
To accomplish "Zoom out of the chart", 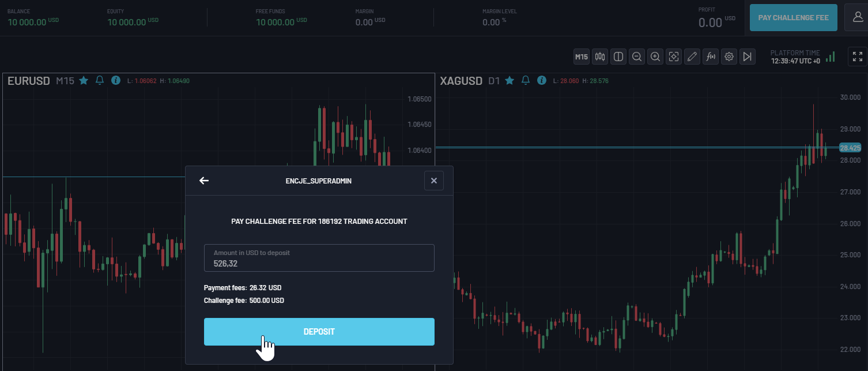I will (637, 57).
